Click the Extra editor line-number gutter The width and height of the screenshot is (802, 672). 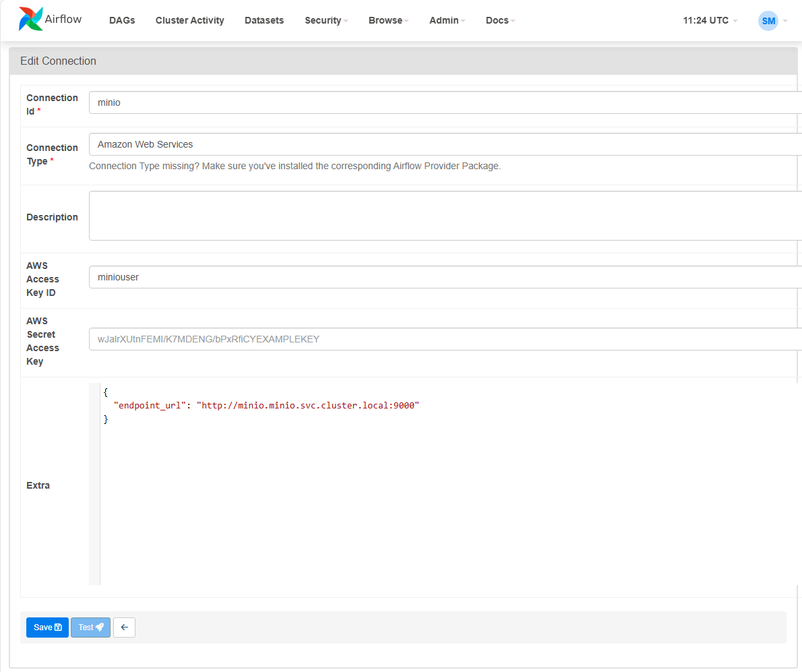coord(94,485)
